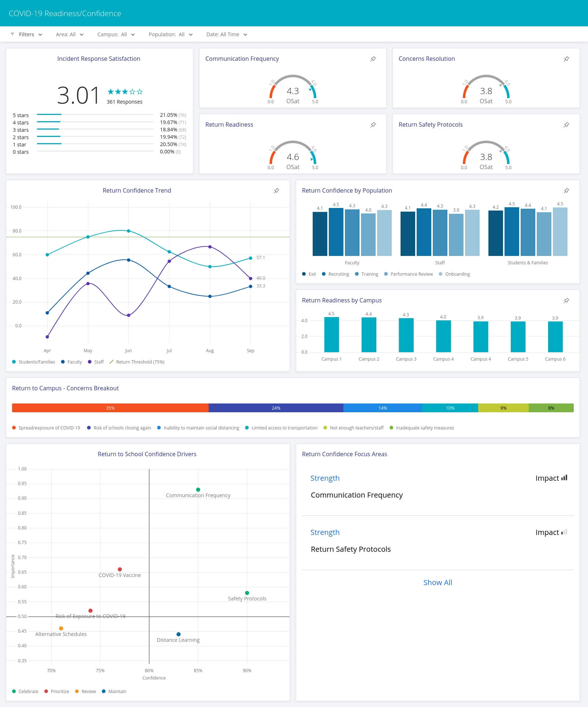
Task: Toggle Spread/exposure of COVID-19 legend item
Action: [x=46, y=428]
